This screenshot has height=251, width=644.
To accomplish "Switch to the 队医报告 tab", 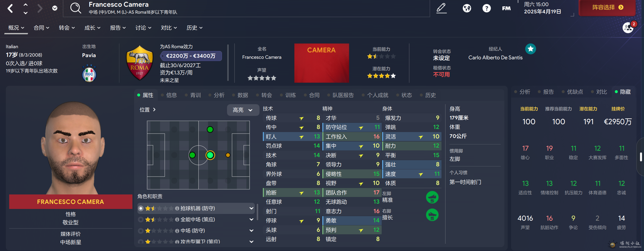I will coord(343,95).
